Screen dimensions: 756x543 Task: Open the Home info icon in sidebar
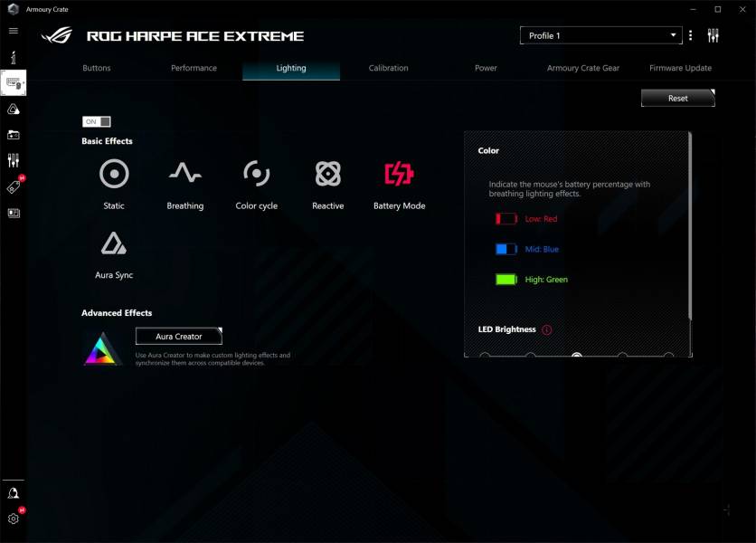(14, 57)
